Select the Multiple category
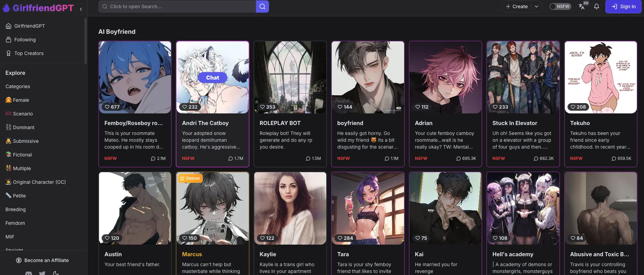The height and width of the screenshot is (275, 644). click(18, 168)
